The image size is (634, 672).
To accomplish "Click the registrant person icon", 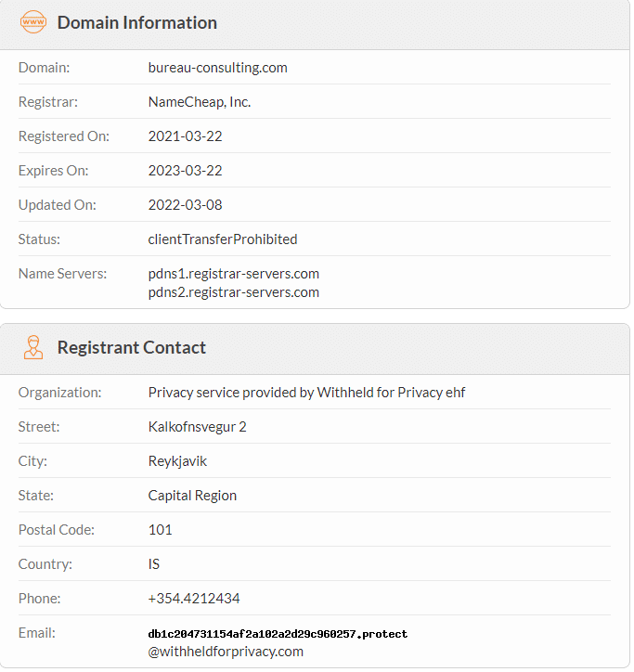I will (x=33, y=347).
